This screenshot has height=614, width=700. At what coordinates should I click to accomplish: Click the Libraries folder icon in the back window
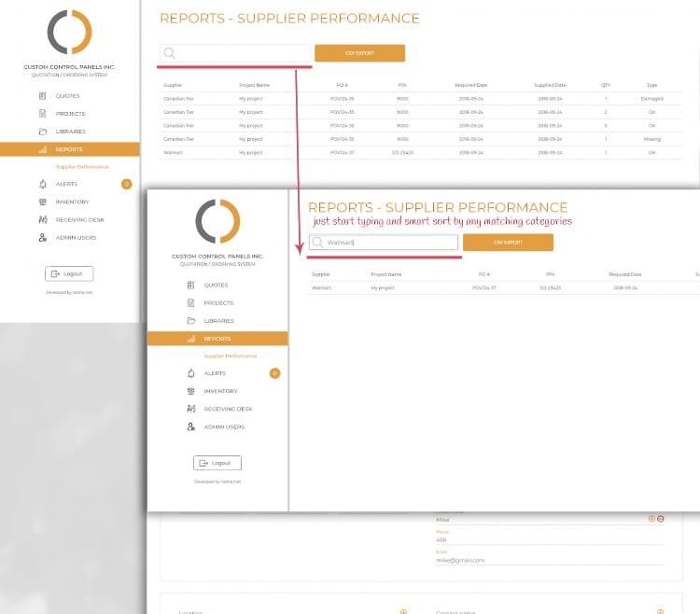[x=42, y=132]
